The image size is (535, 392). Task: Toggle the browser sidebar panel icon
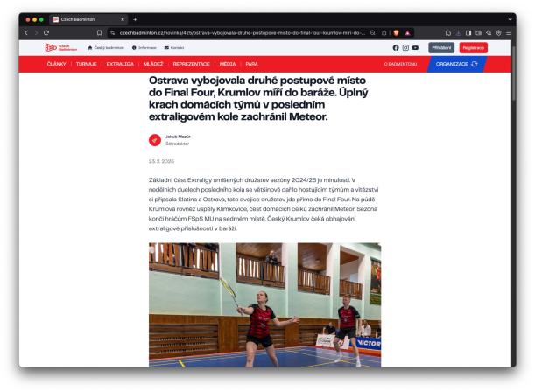(468, 33)
